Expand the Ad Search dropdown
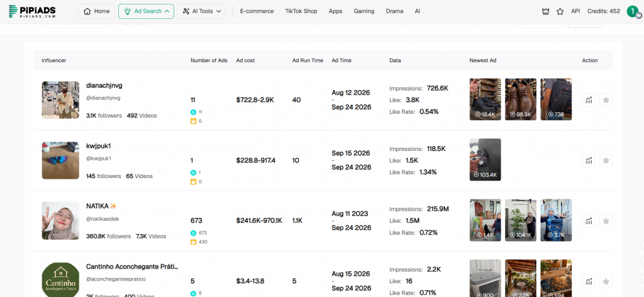This screenshot has width=644, height=297. click(146, 11)
